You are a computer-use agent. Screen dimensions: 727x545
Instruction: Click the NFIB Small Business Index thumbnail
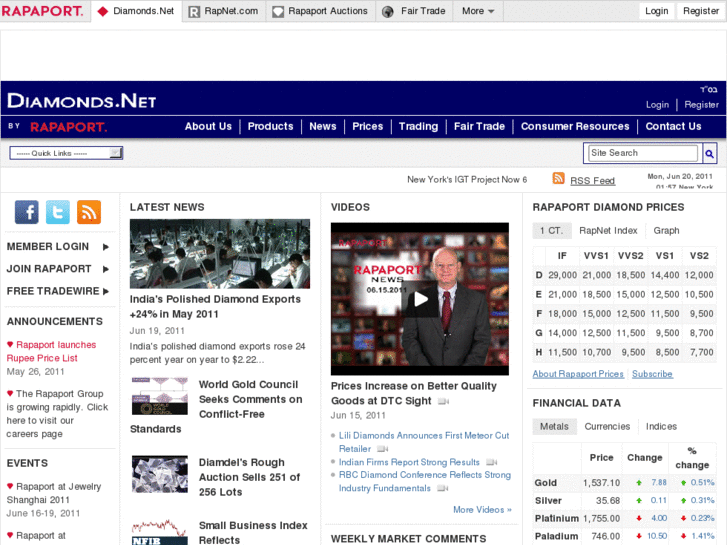(x=160, y=532)
